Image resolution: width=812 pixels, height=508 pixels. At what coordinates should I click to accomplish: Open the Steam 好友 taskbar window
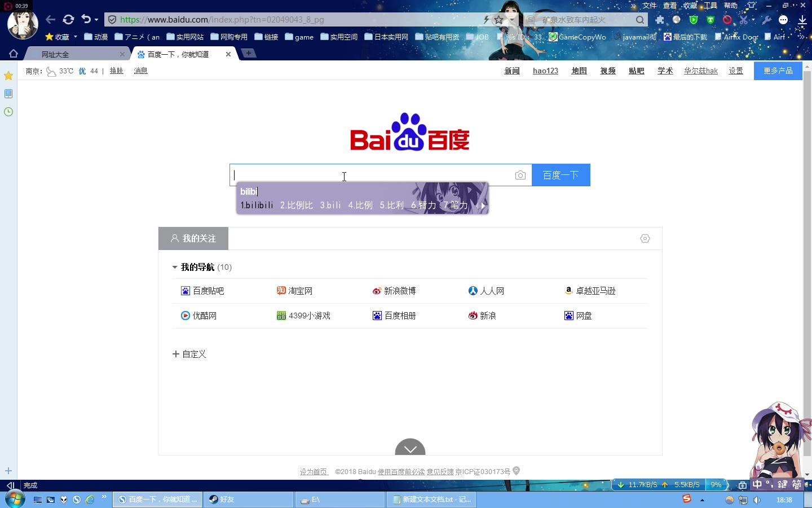click(248, 500)
